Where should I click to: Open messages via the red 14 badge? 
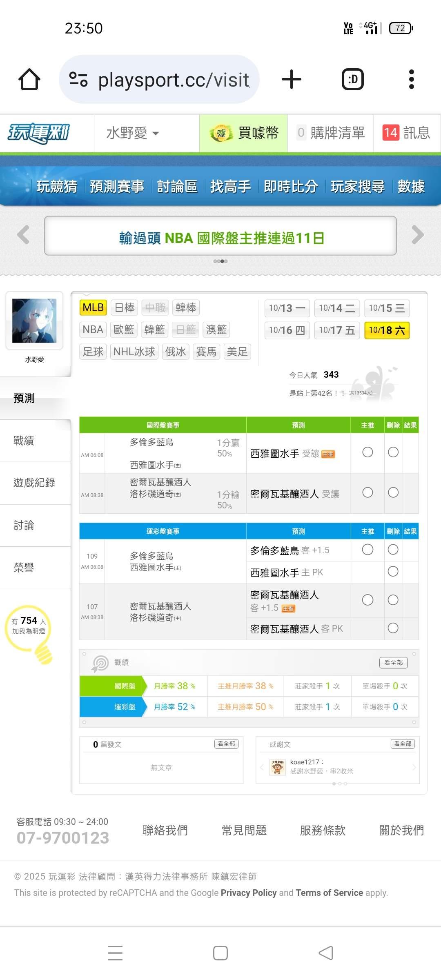391,133
